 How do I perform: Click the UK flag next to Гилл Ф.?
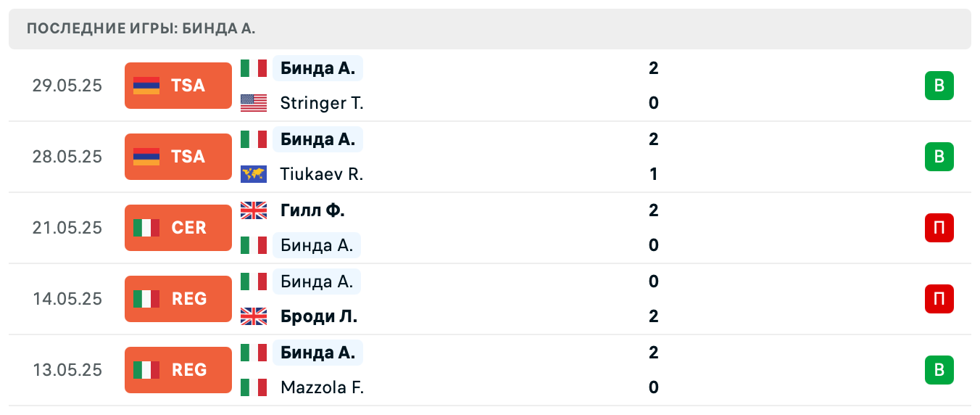pyautogui.click(x=254, y=210)
